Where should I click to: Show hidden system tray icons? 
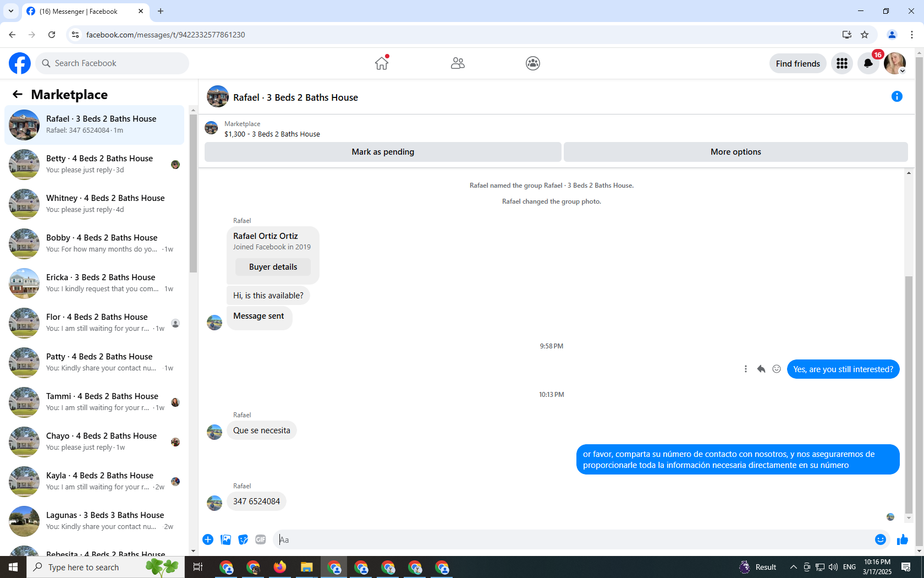793,567
